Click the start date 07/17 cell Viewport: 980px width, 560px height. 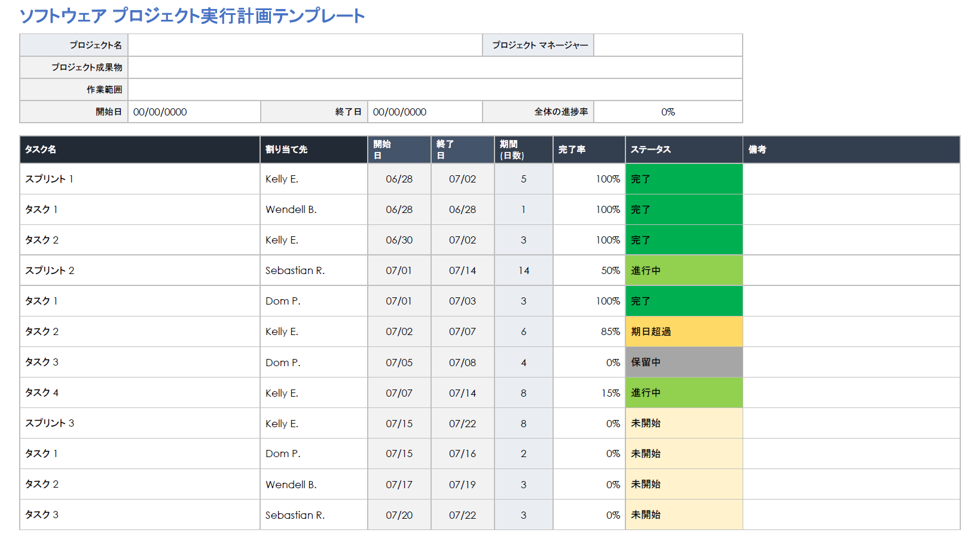pyautogui.click(x=399, y=484)
